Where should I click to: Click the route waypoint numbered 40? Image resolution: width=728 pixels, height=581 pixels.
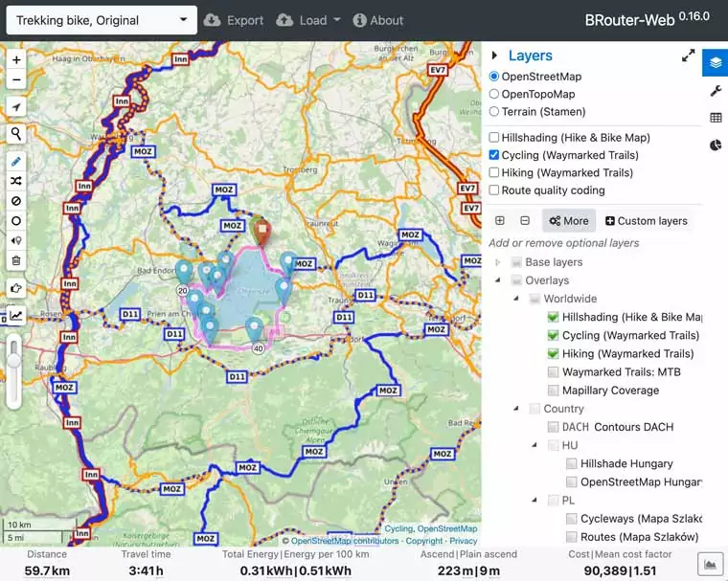pos(258,348)
